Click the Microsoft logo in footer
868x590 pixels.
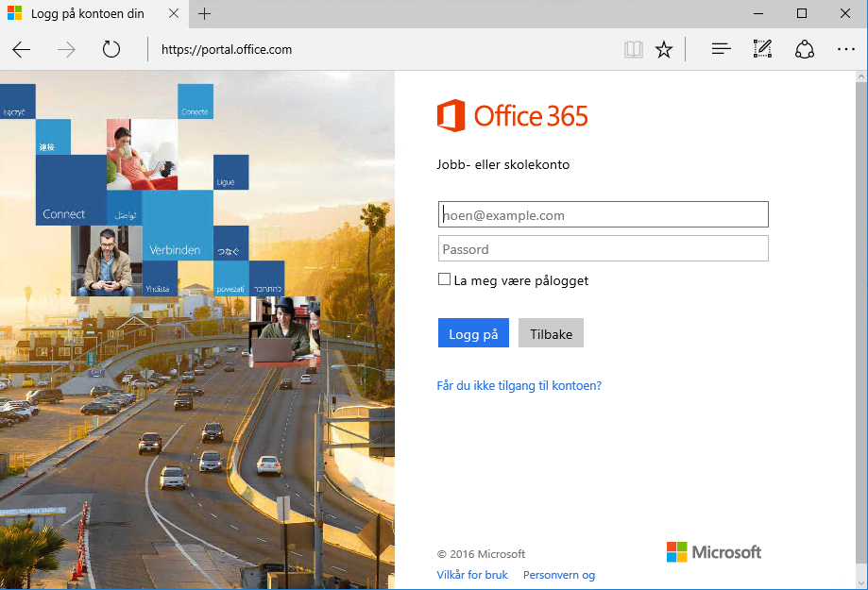point(713,552)
